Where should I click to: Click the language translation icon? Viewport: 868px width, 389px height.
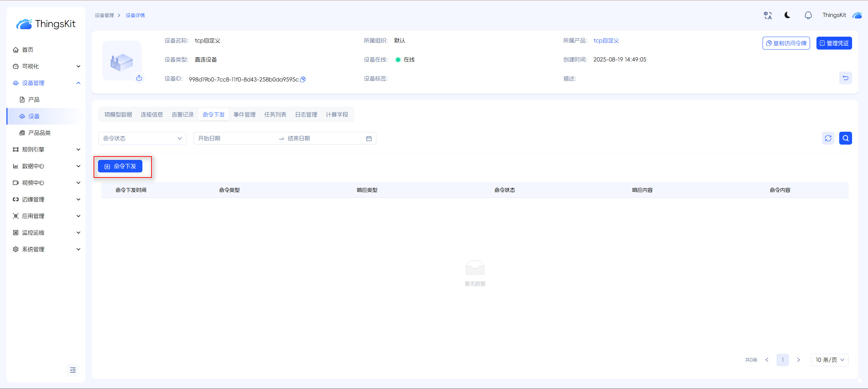coord(768,15)
